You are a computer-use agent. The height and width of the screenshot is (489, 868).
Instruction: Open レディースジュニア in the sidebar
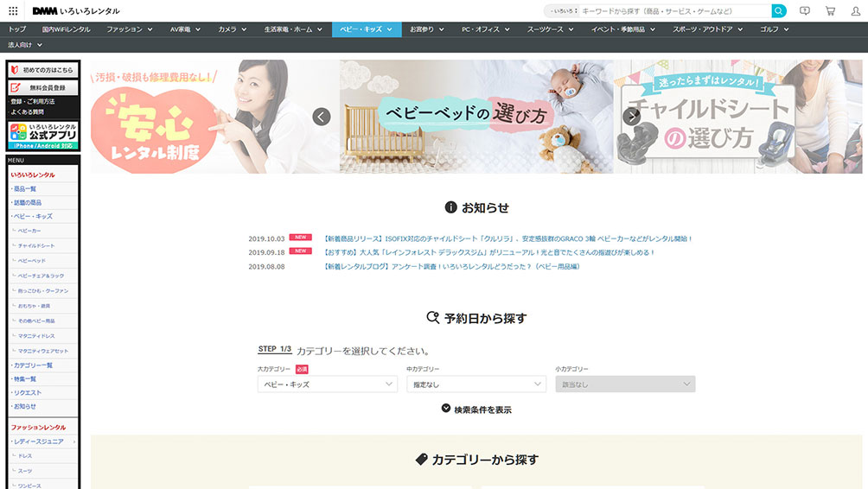(x=38, y=441)
